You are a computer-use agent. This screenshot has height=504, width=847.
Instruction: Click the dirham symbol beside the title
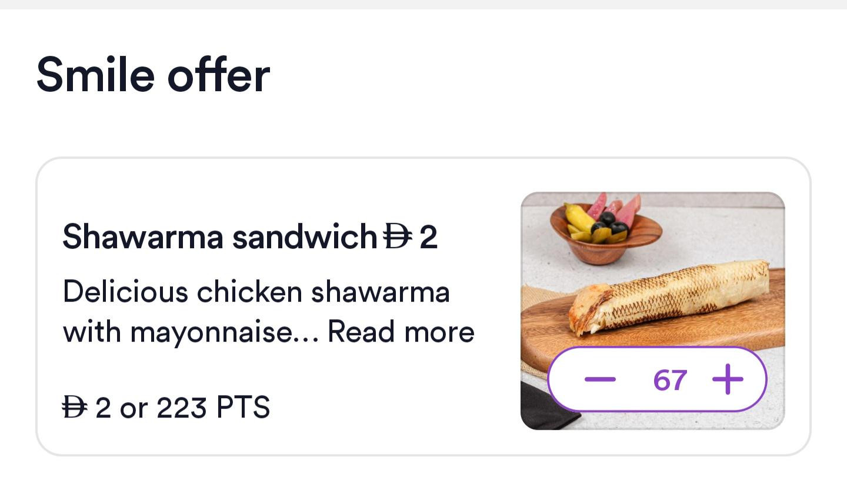coord(396,237)
